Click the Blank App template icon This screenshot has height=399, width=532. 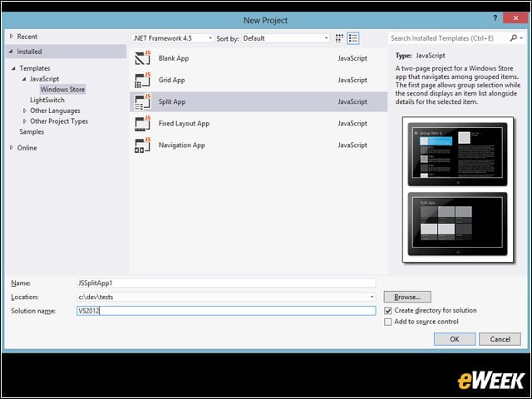(142, 58)
